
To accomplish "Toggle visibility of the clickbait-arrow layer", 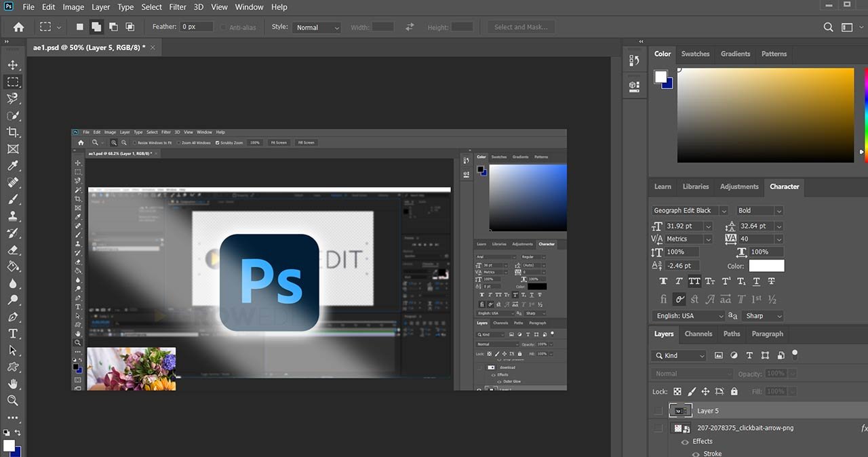I will (658, 428).
